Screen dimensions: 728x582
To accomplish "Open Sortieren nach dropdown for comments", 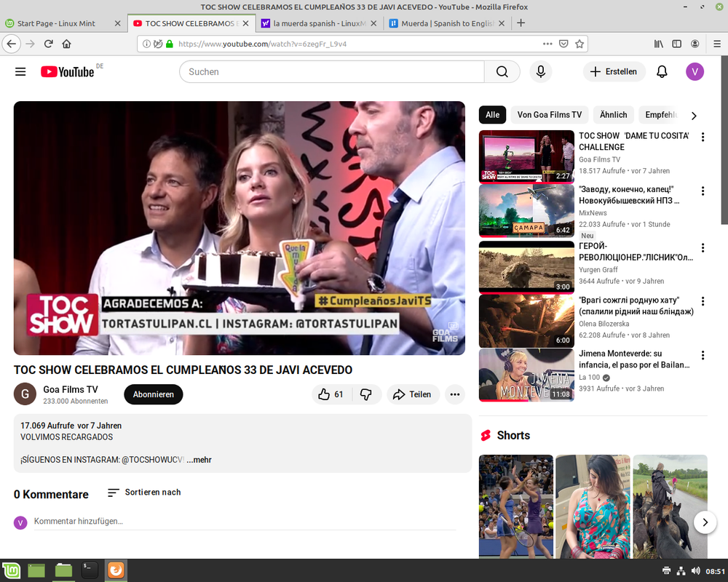I will [144, 493].
